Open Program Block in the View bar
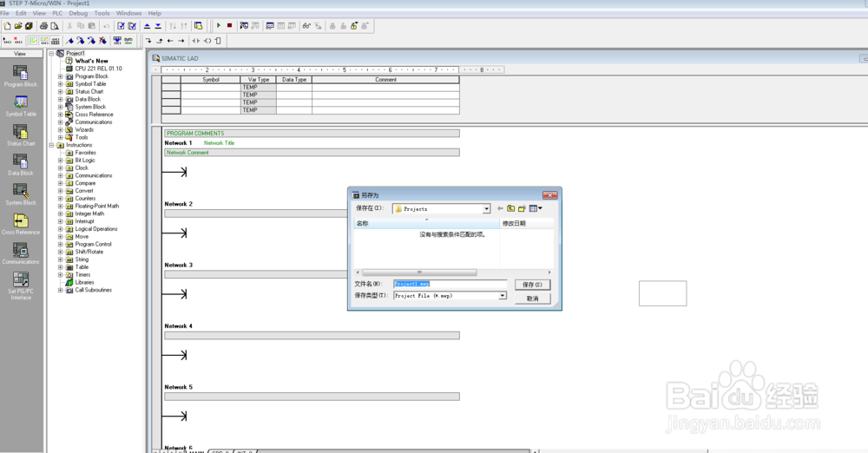The width and height of the screenshot is (868, 453). click(x=21, y=76)
